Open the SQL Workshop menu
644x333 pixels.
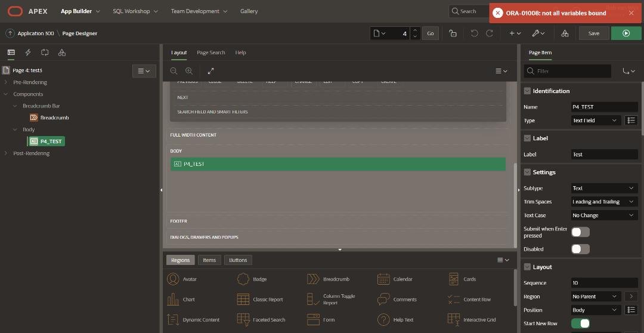(x=135, y=11)
